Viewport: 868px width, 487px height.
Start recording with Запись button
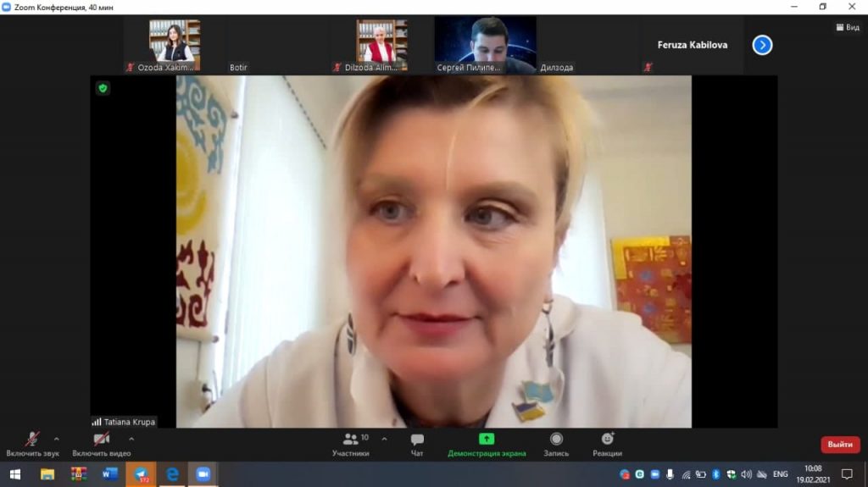pyautogui.click(x=556, y=444)
